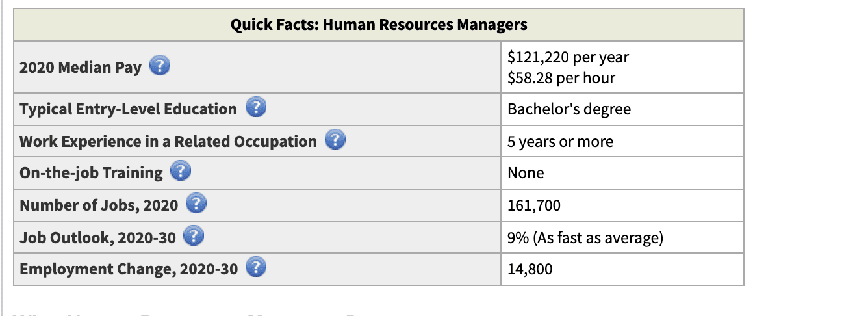Open Job Outlook, 2020-30 help icon
868x316 pixels.
coord(194,237)
